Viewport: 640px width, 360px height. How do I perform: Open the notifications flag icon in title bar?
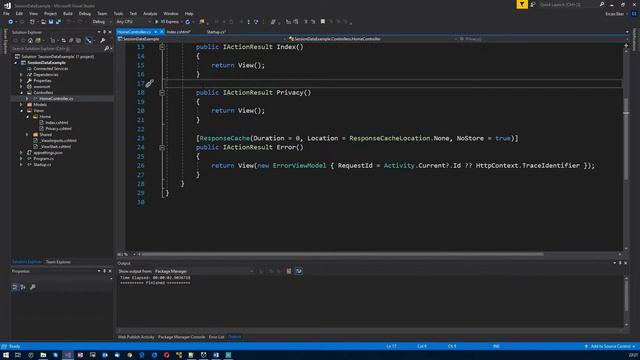coord(522,4)
